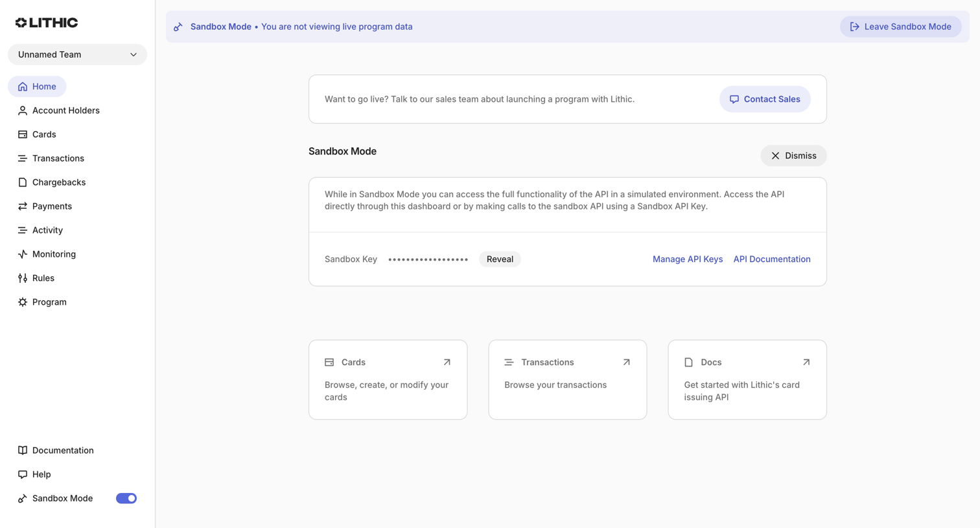Click the card icon on Cards tile
The image size is (980, 528).
(329, 362)
